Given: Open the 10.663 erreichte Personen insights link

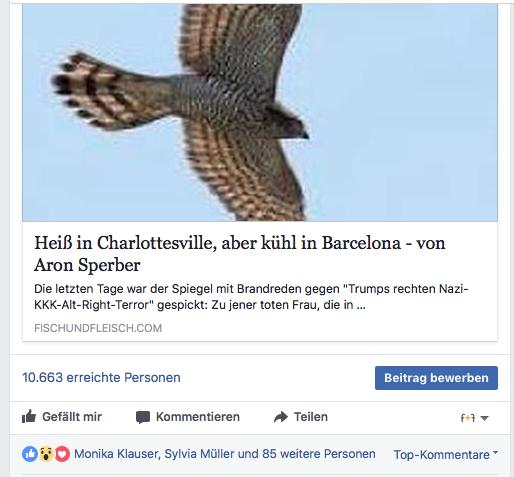Looking at the screenshot, I should [x=101, y=378].
